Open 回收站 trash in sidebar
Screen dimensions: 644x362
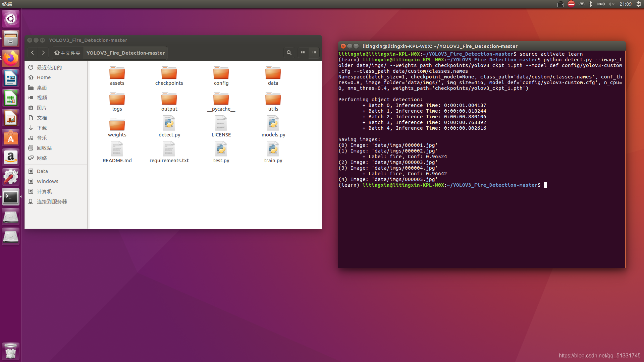[x=44, y=148]
